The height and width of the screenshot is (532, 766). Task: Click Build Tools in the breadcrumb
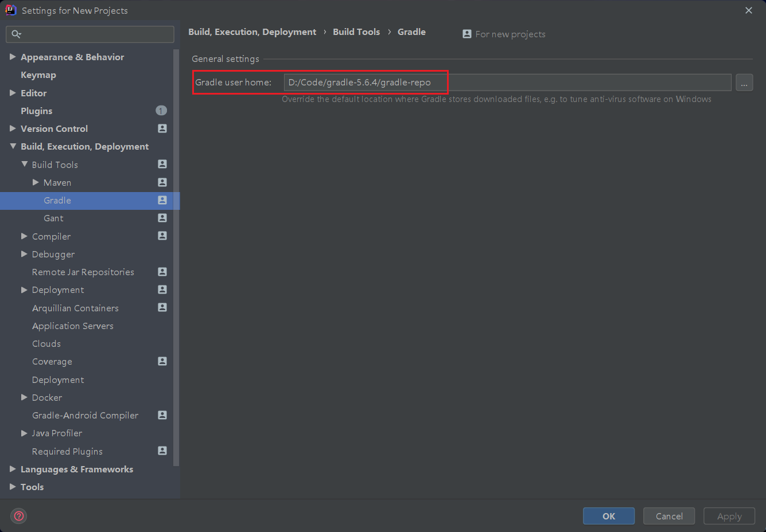356,32
